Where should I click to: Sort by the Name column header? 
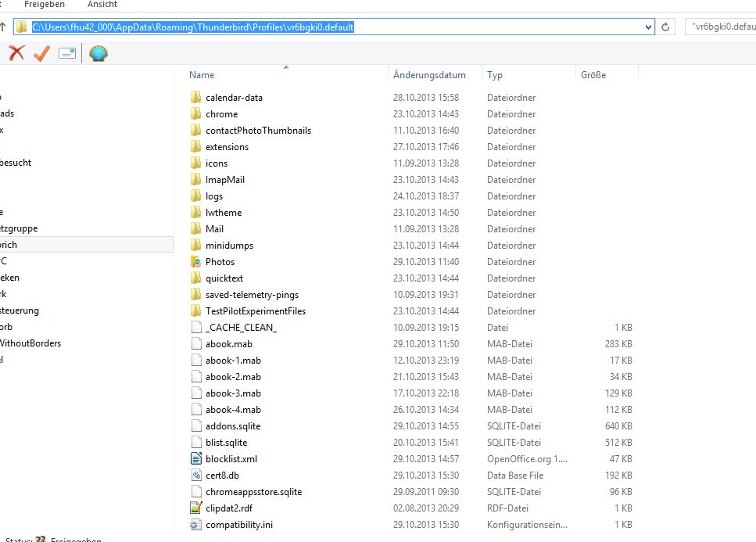pos(202,75)
